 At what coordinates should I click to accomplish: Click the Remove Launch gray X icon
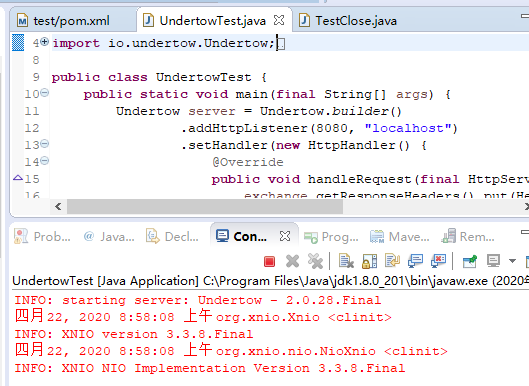[292, 261]
